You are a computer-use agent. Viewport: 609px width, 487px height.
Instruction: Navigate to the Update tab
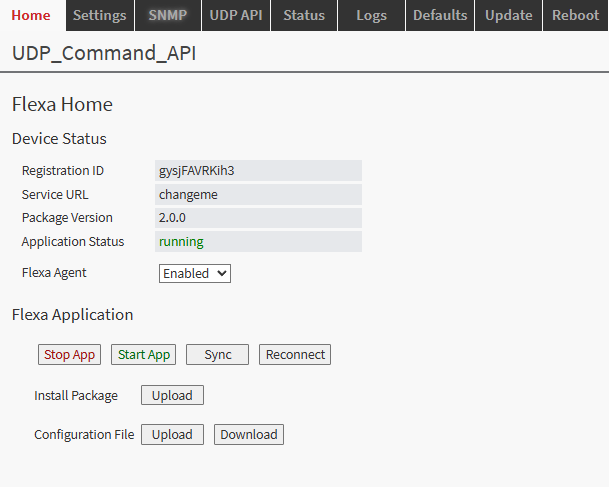pyautogui.click(x=507, y=15)
